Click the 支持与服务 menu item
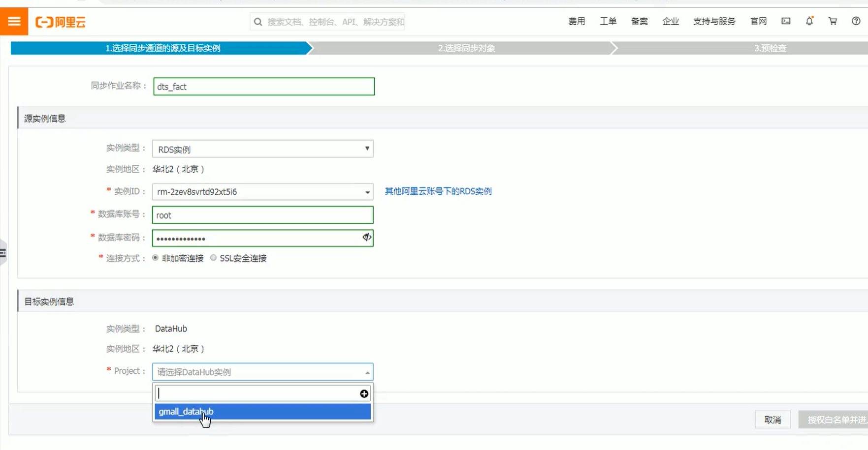The width and height of the screenshot is (868, 450). point(713,21)
